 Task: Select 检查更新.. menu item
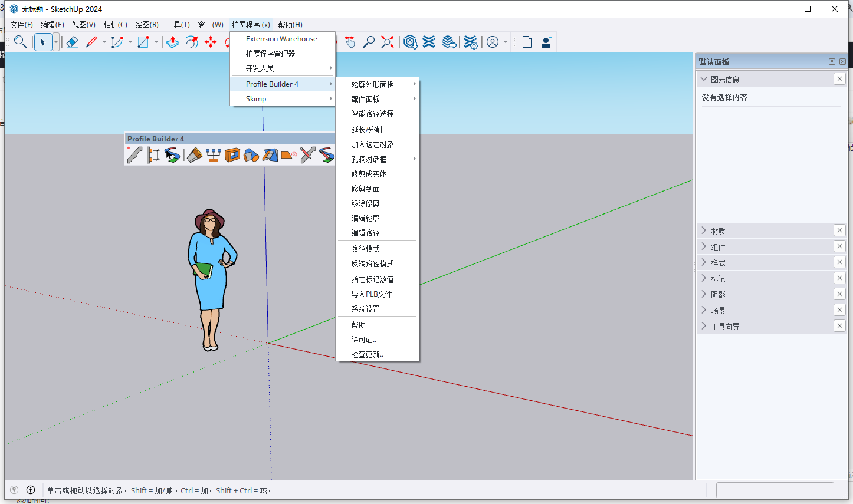(x=378, y=354)
